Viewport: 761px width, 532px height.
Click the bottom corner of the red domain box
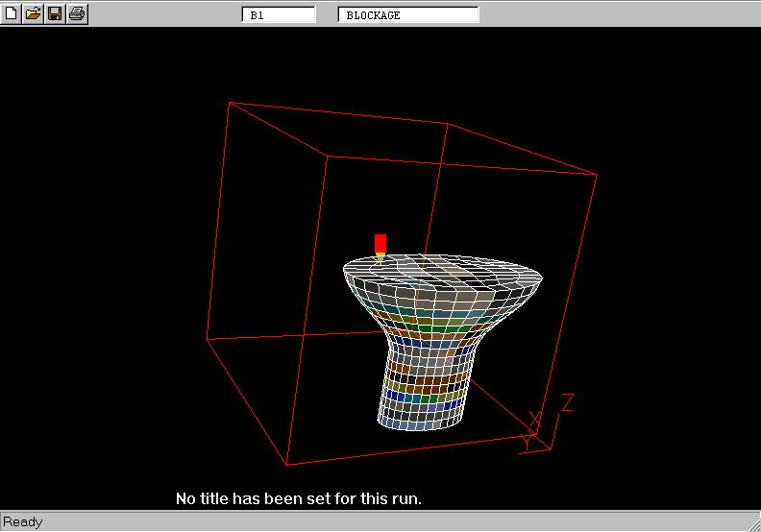pyautogui.click(x=287, y=465)
